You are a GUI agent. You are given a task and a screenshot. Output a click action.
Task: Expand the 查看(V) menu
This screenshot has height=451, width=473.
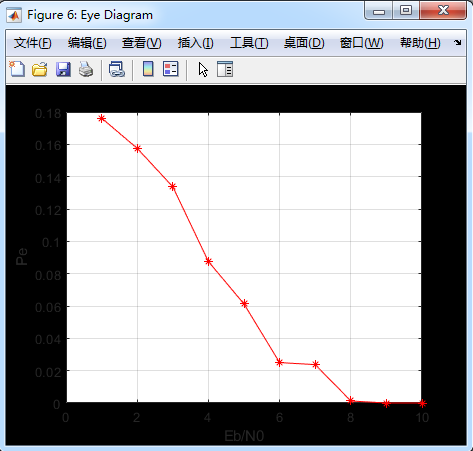[142, 43]
